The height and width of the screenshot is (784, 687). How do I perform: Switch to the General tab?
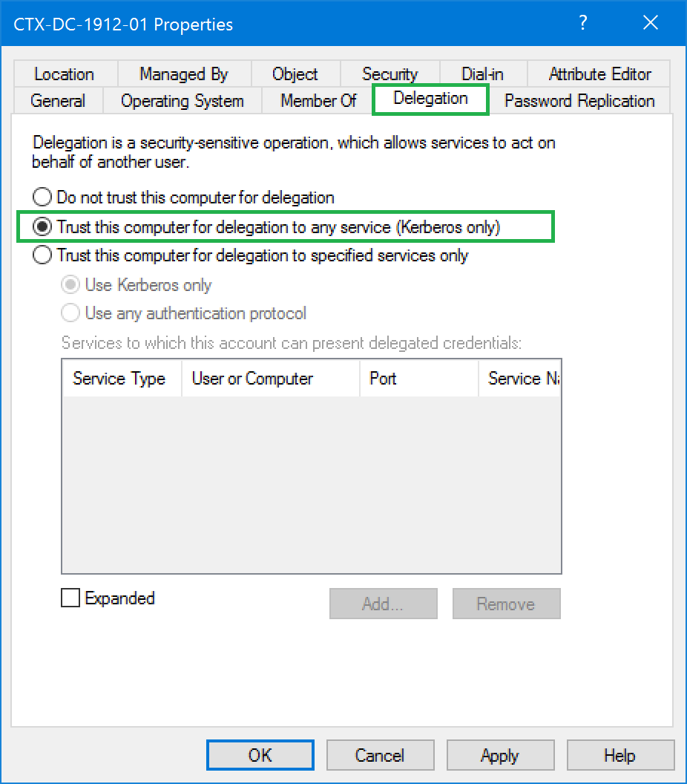pos(57,101)
